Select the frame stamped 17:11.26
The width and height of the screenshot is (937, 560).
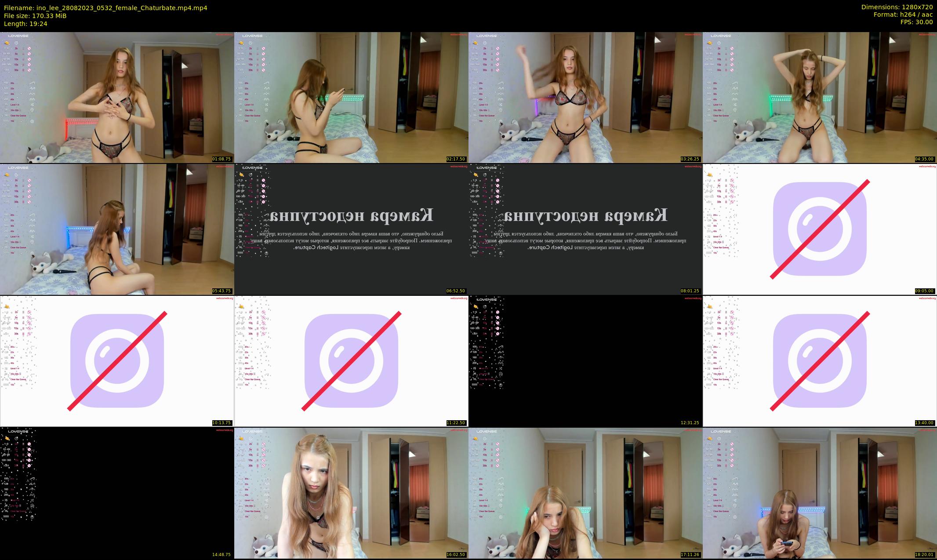click(x=585, y=493)
